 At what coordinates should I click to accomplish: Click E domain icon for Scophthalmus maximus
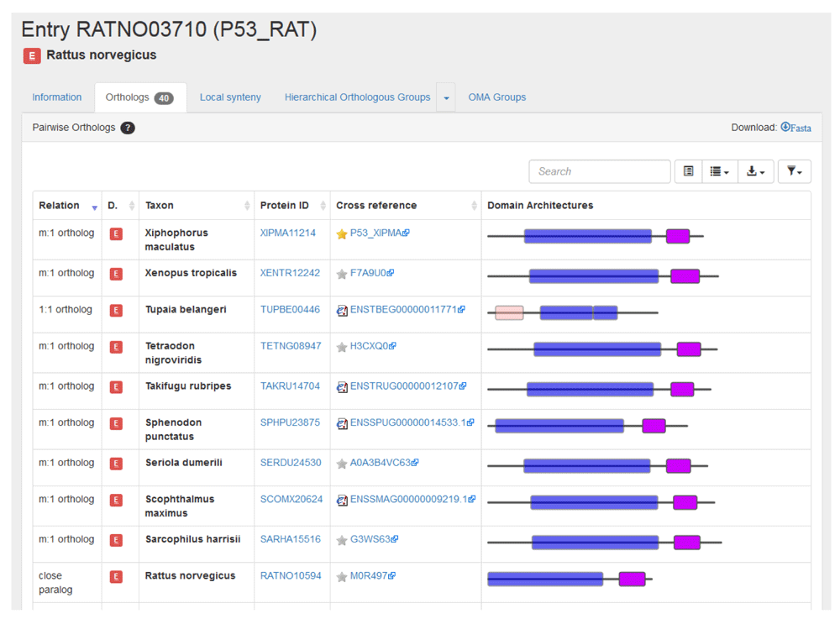(116, 500)
